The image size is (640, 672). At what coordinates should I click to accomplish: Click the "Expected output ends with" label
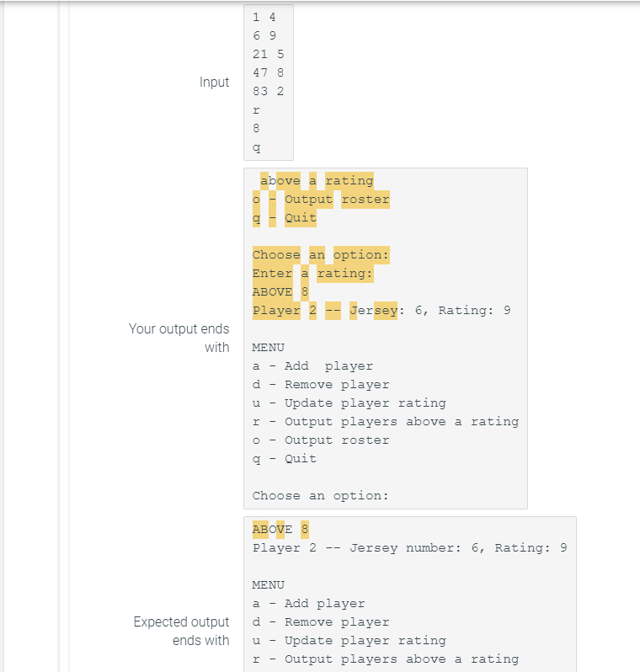click(x=181, y=631)
